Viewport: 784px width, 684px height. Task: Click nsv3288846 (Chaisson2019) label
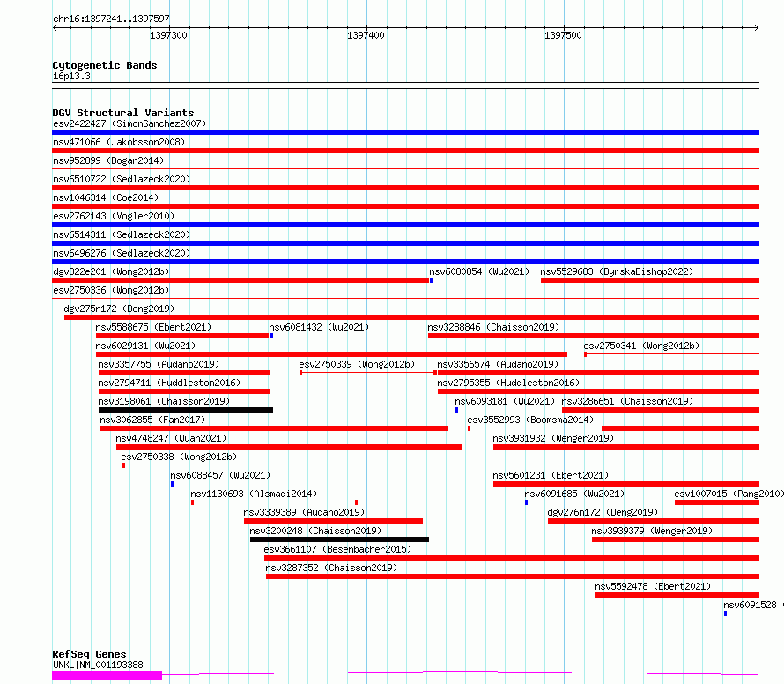tap(493, 327)
